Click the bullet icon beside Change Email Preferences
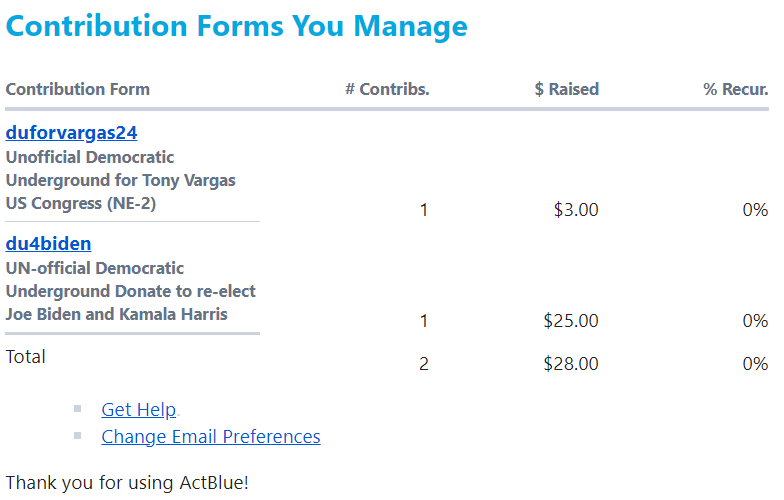The height and width of the screenshot is (500, 784). (78, 435)
